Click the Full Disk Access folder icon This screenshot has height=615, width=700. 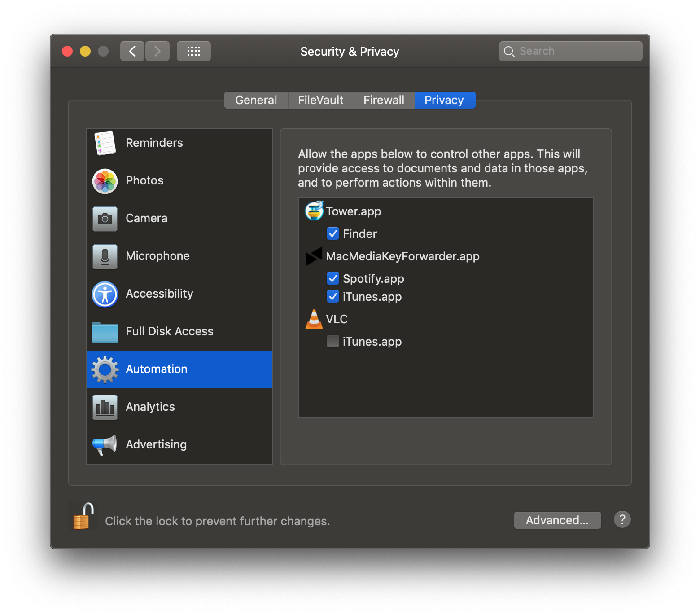pos(105,331)
